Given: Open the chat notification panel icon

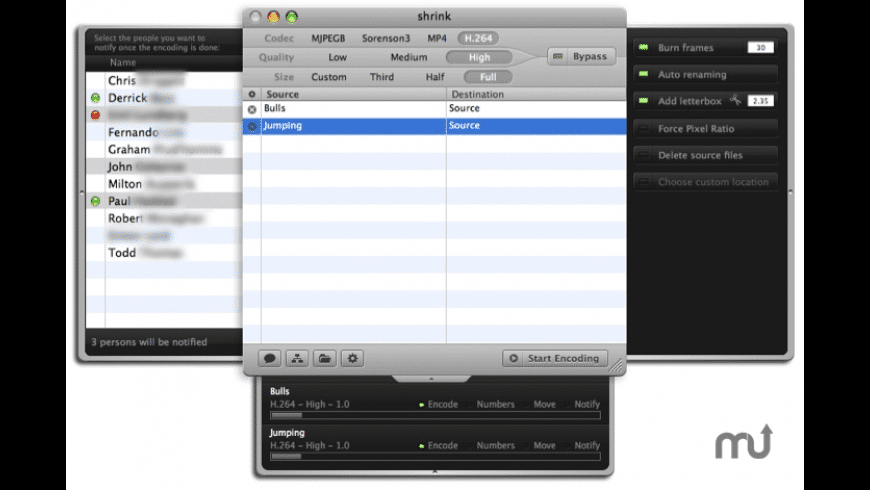Looking at the screenshot, I should [269, 358].
